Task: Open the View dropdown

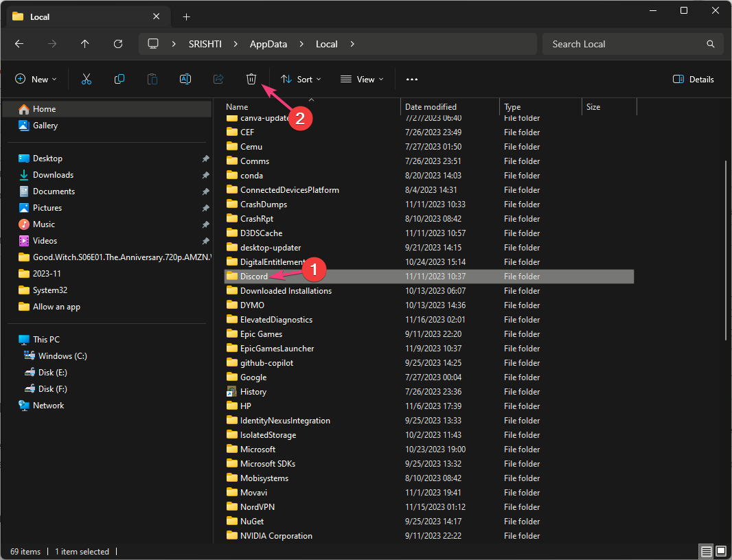Action: tap(361, 79)
